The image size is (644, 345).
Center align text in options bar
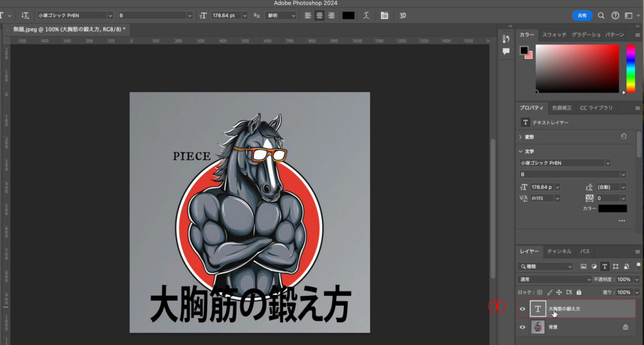[319, 16]
